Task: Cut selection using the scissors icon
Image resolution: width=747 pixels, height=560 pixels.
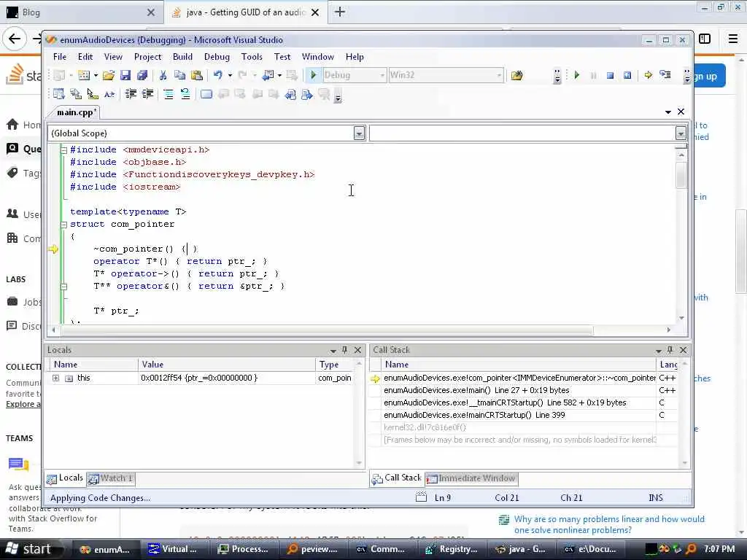Action: (163, 75)
